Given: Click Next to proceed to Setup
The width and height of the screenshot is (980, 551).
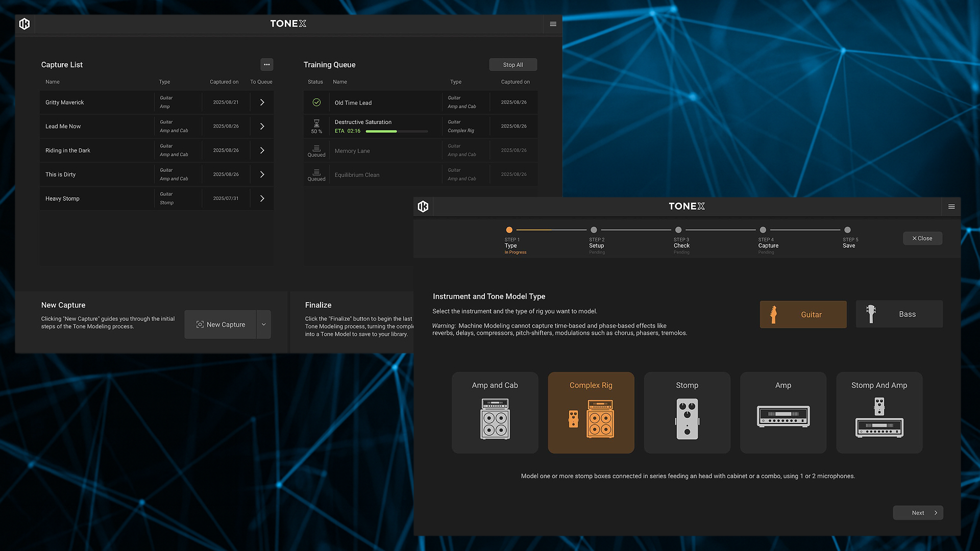Looking at the screenshot, I should pyautogui.click(x=918, y=513).
